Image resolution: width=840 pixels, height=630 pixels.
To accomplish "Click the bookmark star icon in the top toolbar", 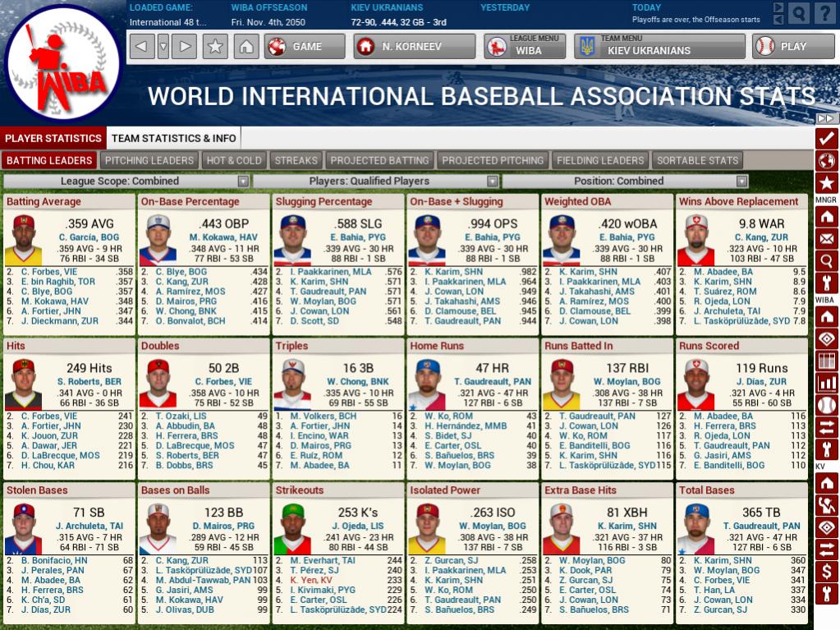I will tap(215, 47).
